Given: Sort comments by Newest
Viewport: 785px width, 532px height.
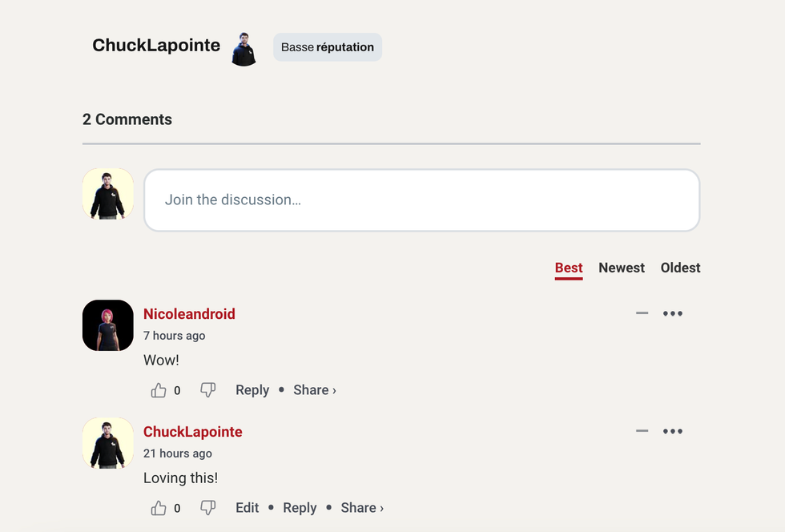Looking at the screenshot, I should pyautogui.click(x=622, y=268).
